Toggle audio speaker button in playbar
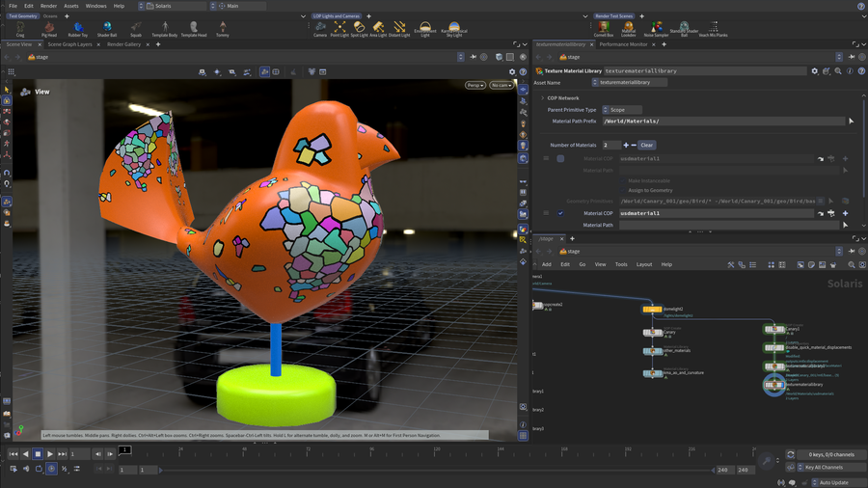Viewport: 868px width, 488px height. coord(25,469)
